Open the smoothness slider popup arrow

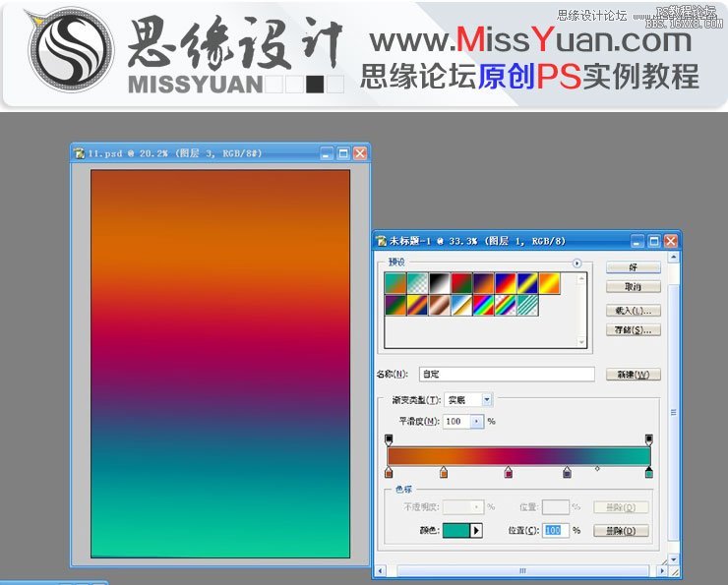(477, 421)
